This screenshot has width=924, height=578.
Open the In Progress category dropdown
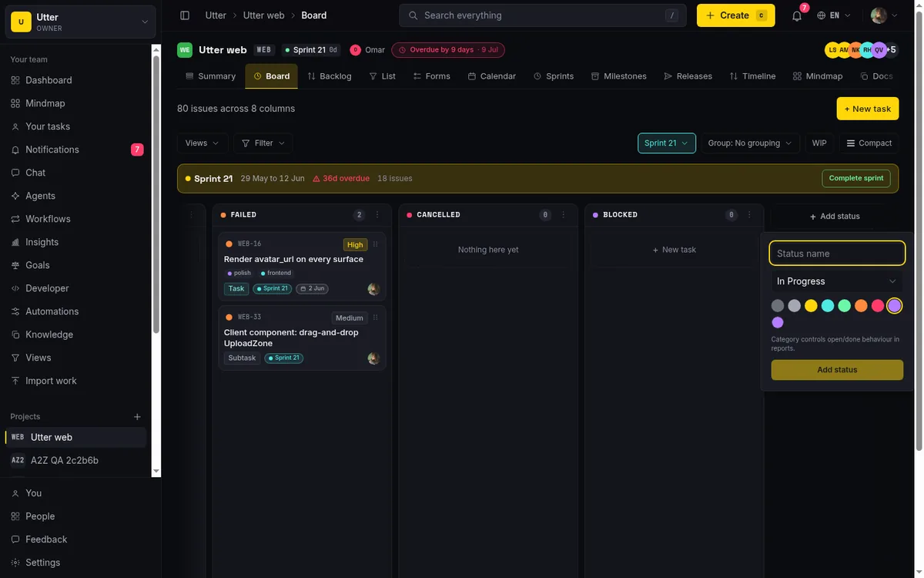[x=837, y=281]
